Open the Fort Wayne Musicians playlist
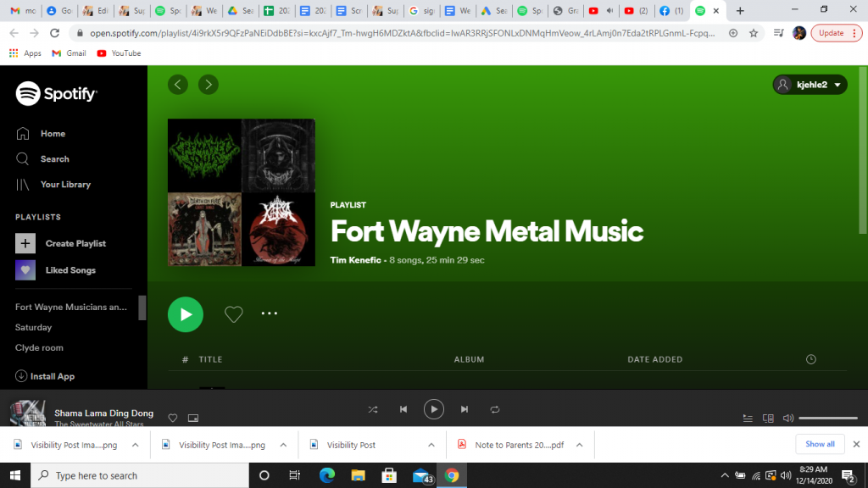The image size is (868, 488). 71,307
